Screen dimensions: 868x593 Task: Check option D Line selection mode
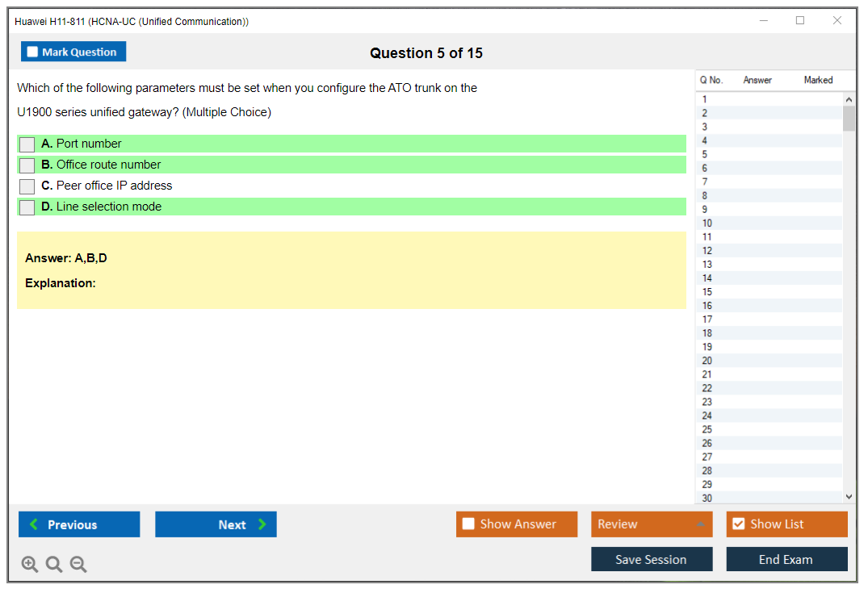[x=27, y=207]
